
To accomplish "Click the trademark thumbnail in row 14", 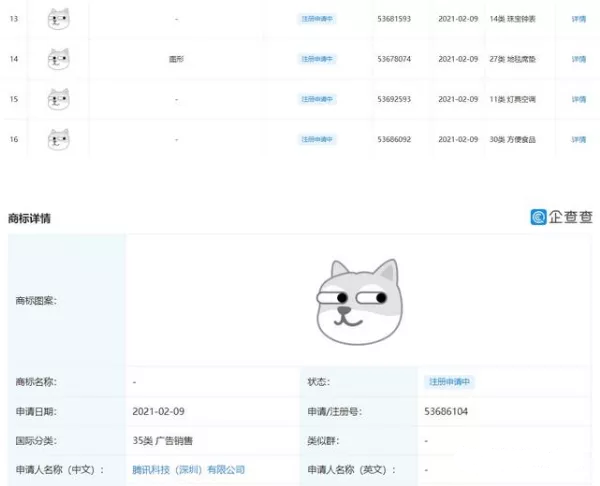I will point(59,59).
